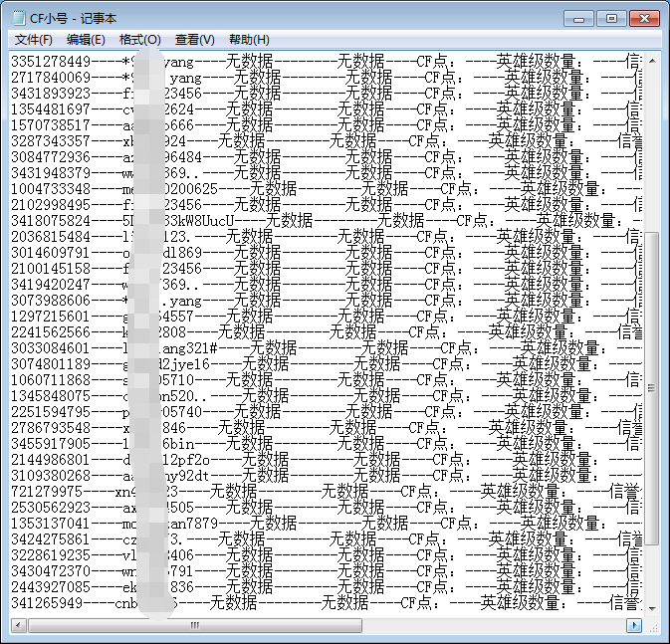Viewport: 670px width, 644px height.
Task: Click the horizontal scrollbar right arrow
Action: point(633,625)
